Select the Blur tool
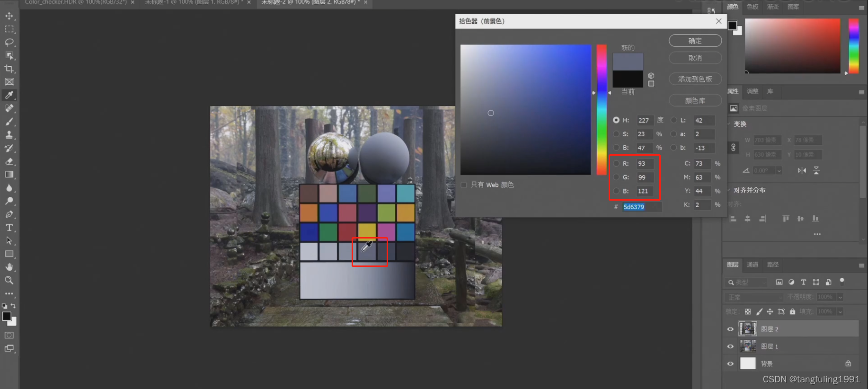Viewport: 868px width, 389px height. click(x=9, y=188)
